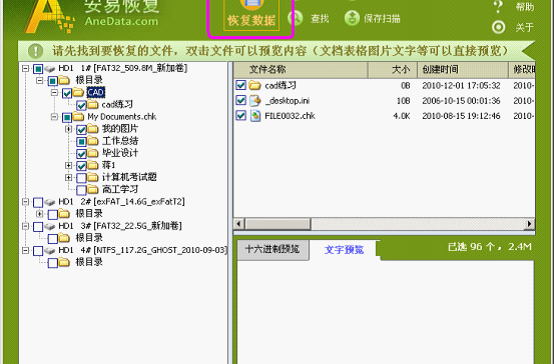This screenshot has height=364, width=554.
Task: Toggle checkbox for HD1 1# FAT32 drive
Action: pyautogui.click(x=38, y=69)
